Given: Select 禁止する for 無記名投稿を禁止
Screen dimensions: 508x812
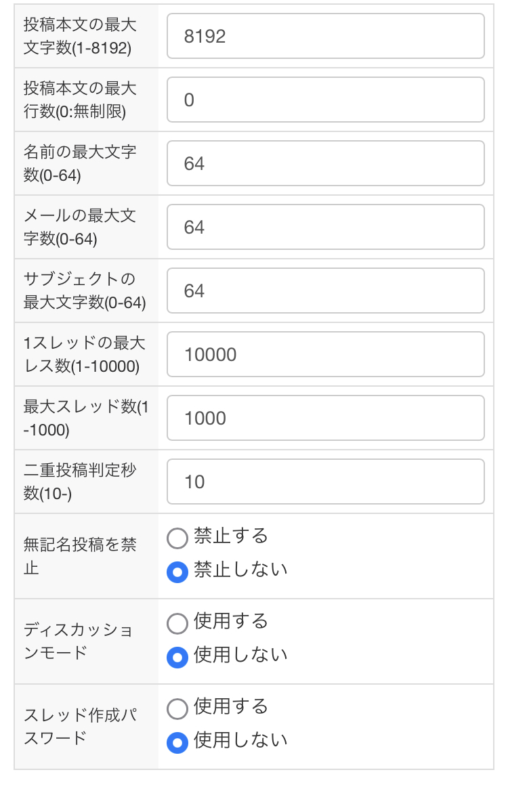Looking at the screenshot, I should click(177, 538).
